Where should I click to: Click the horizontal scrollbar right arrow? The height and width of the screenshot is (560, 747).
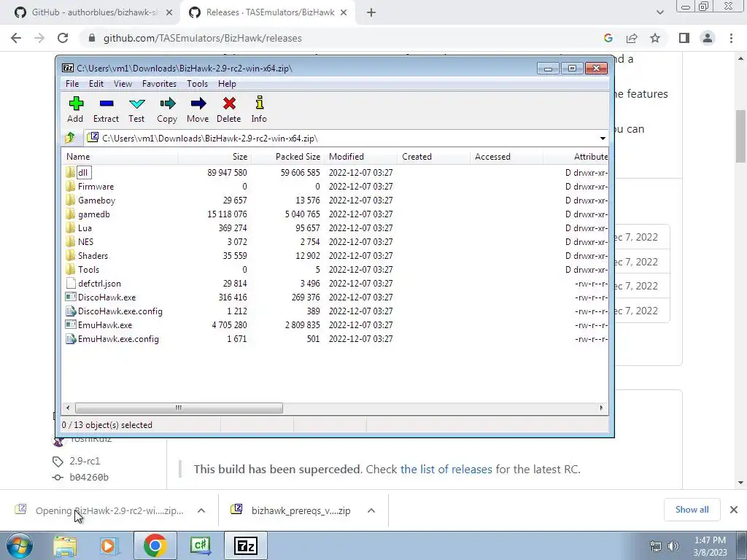[601, 408]
